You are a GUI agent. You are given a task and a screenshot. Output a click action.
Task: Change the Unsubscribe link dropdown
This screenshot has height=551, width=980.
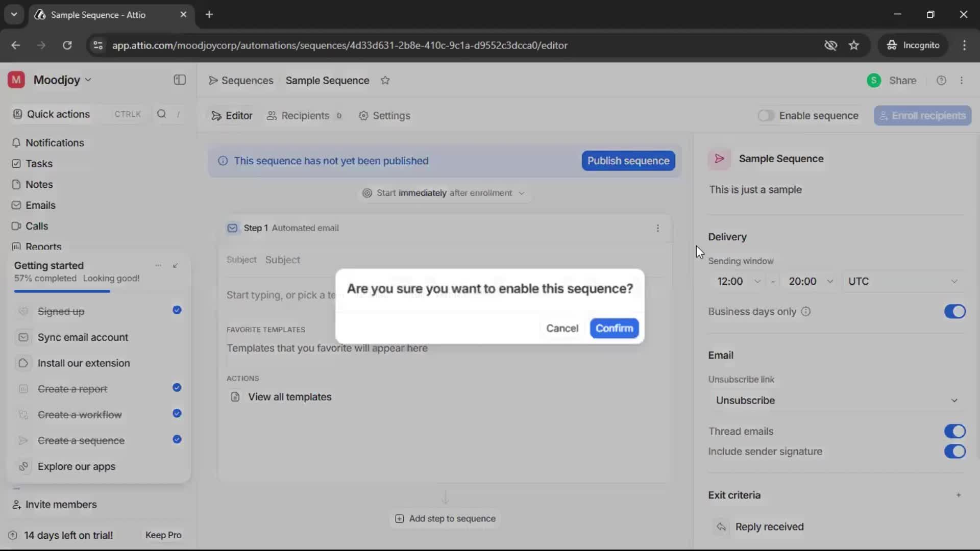(835, 400)
